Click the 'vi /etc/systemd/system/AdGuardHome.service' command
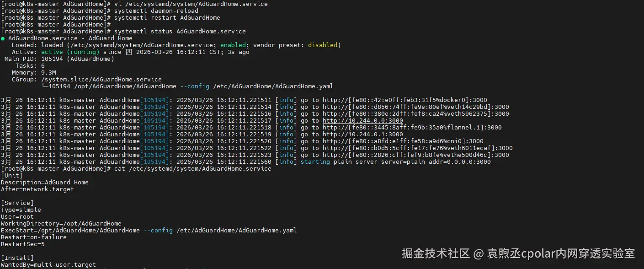The width and height of the screenshot is (644, 269). click(x=191, y=4)
